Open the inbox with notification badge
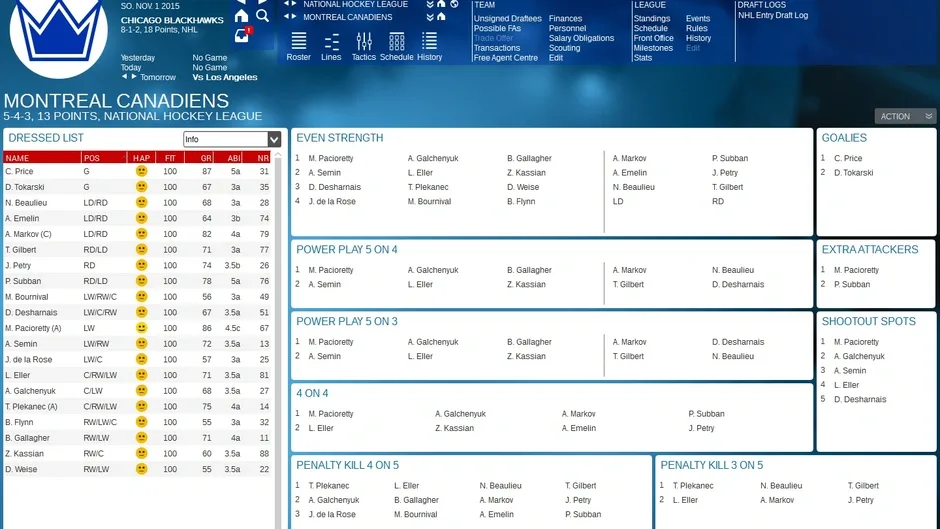This screenshot has width=940, height=529. tap(242, 35)
